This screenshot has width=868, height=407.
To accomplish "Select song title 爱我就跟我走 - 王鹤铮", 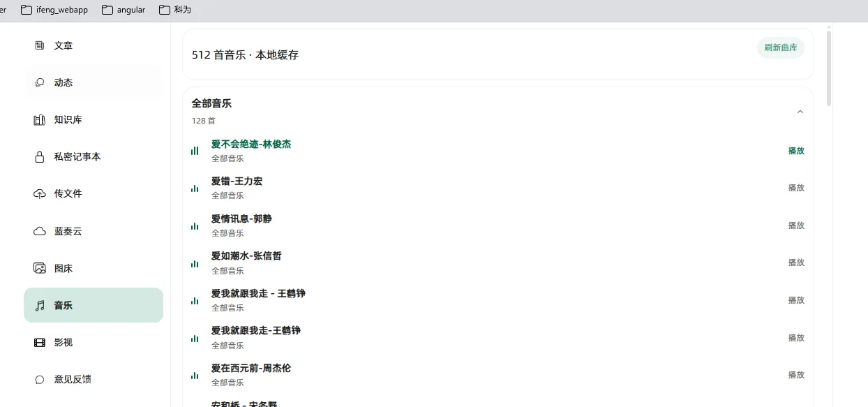I will coord(258,293).
